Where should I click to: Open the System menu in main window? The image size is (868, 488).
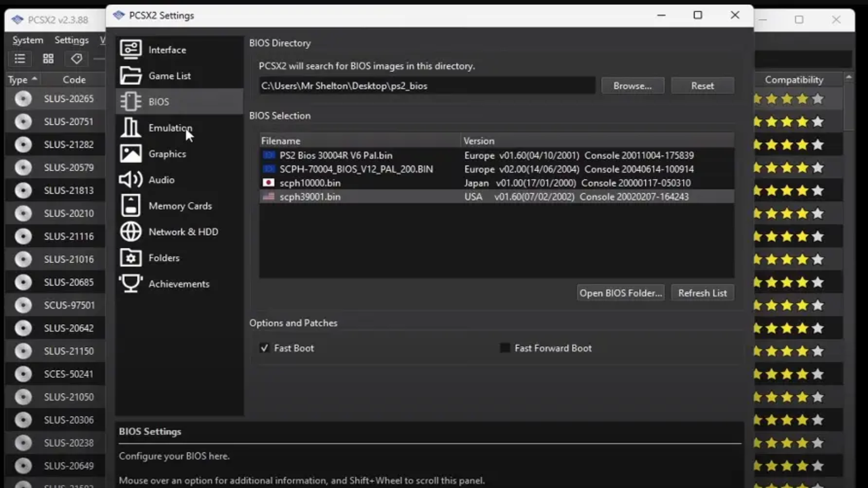pos(28,40)
